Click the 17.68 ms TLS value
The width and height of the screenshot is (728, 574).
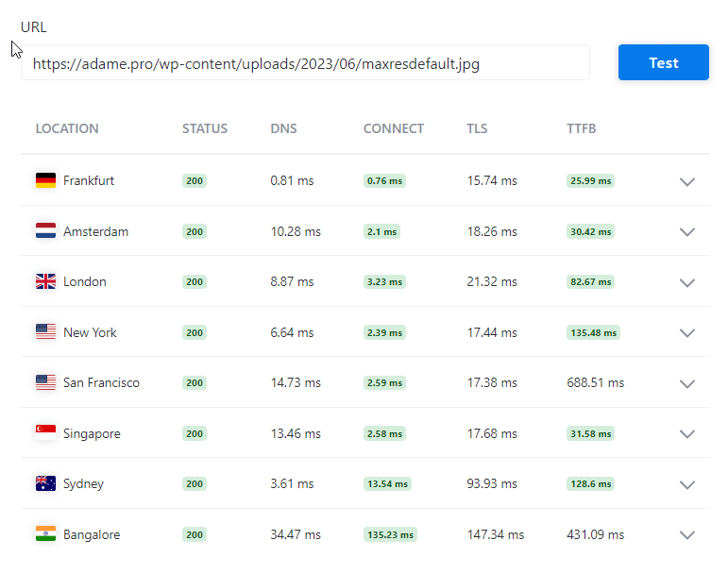[x=492, y=434]
